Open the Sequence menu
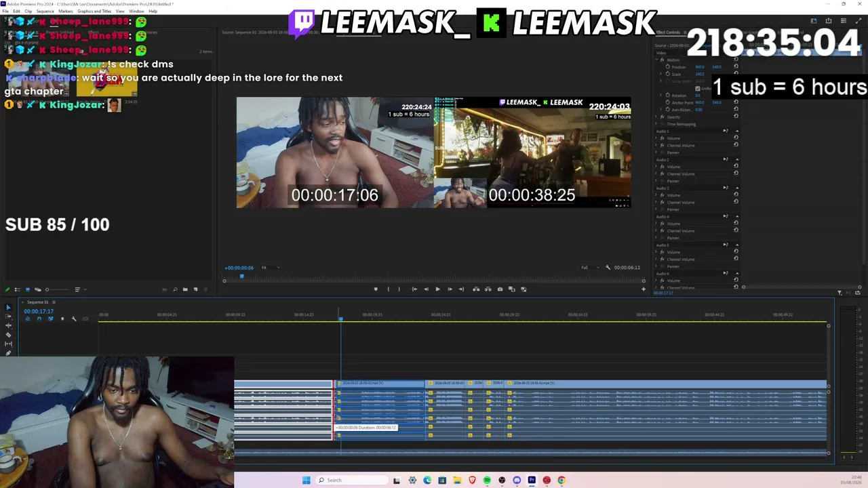Viewport: 868px width, 488px height. tap(45, 12)
